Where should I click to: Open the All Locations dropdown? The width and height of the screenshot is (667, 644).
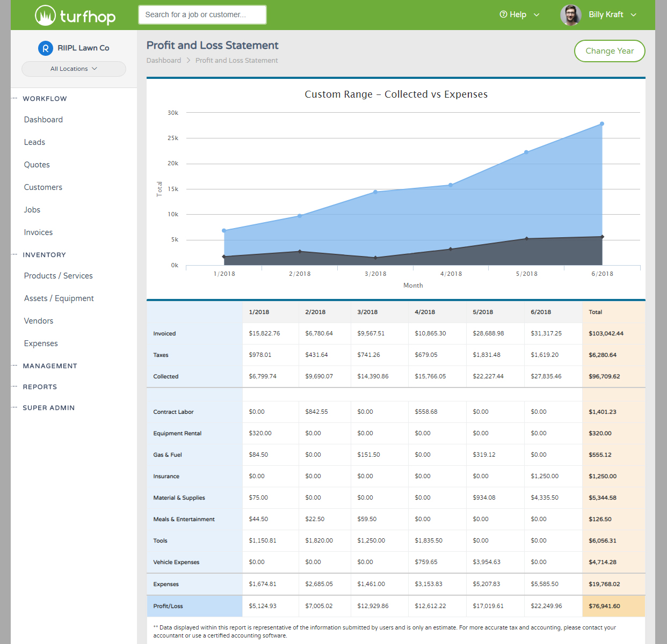tap(74, 69)
